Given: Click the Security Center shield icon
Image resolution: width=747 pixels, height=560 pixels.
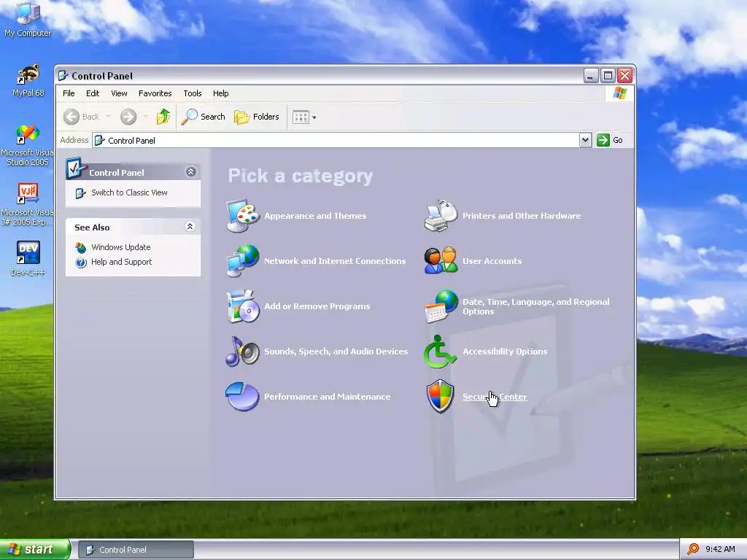Looking at the screenshot, I should click(440, 396).
